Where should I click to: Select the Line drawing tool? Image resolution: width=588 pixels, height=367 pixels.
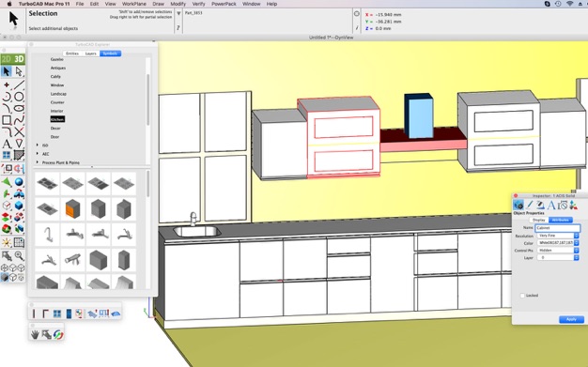19,84
